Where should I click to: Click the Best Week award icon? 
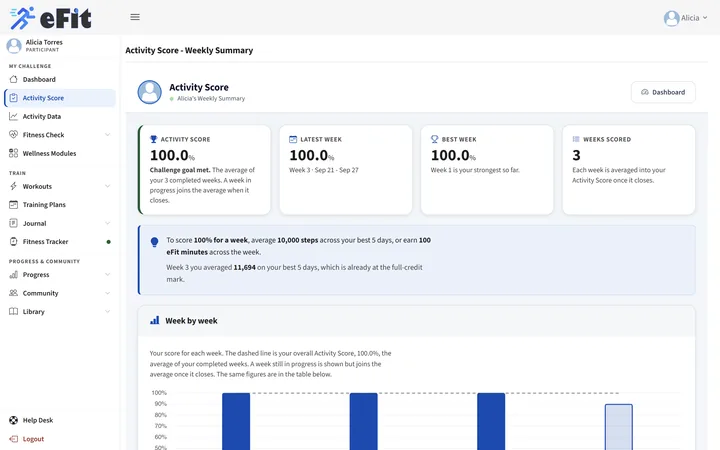[x=434, y=139]
